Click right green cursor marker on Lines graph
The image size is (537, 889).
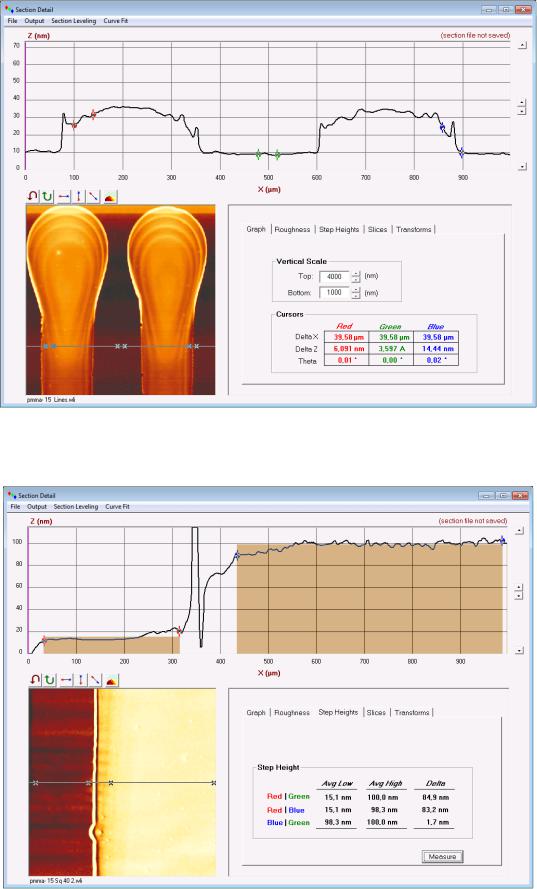(277, 155)
